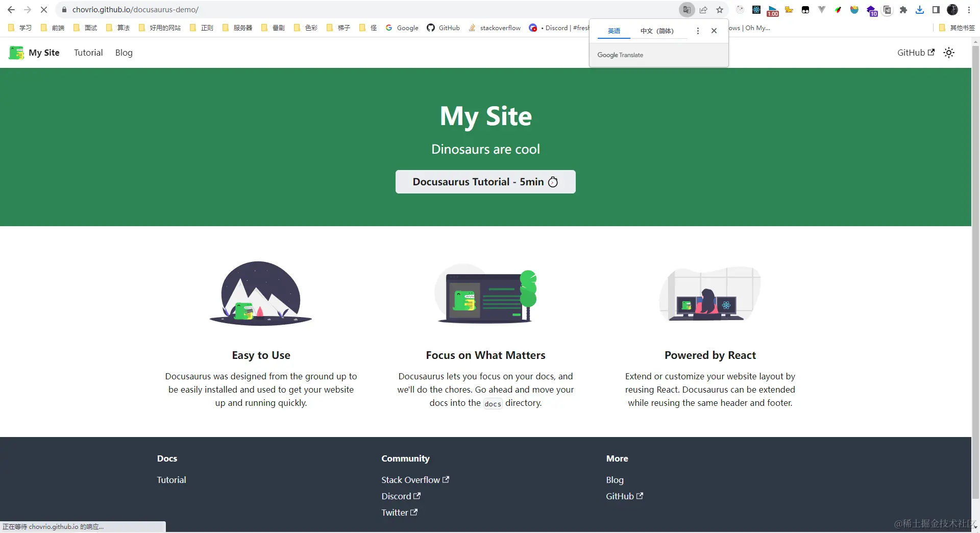Open the 好用的网站 bookmark folder
This screenshot has width=980, height=533.
(x=160, y=28)
